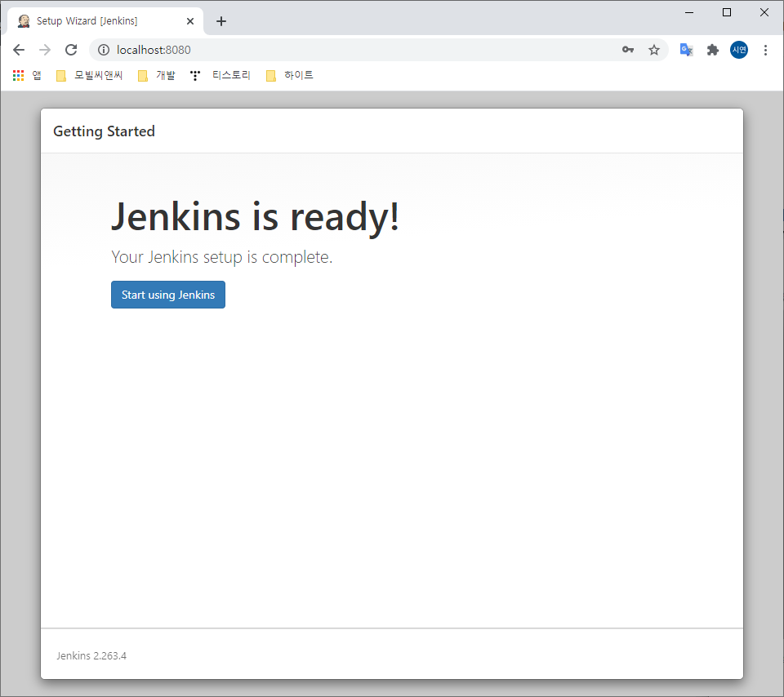Open the saved password key icon
This screenshot has height=697, width=784.
(x=628, y=50)
